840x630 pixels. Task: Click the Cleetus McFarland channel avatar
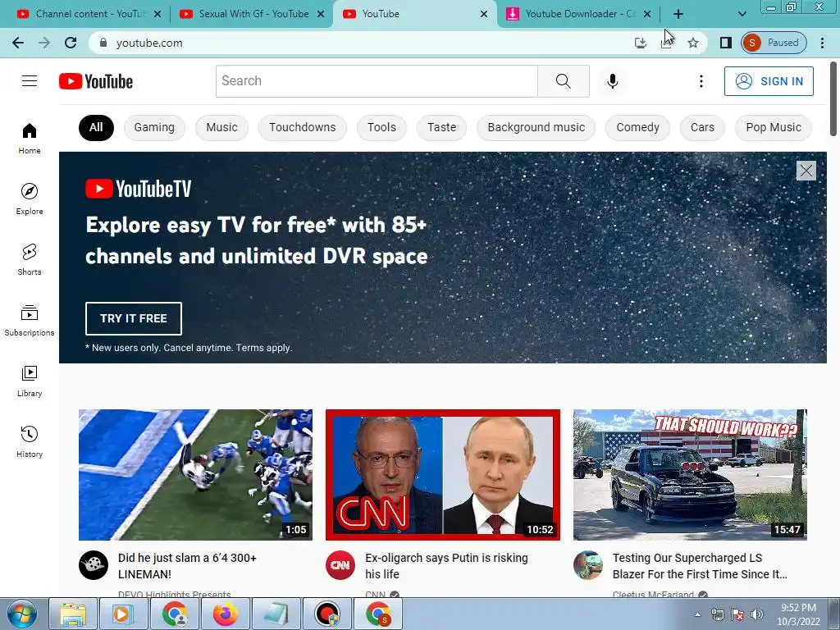pyautogui.click(x=587, y=565)
